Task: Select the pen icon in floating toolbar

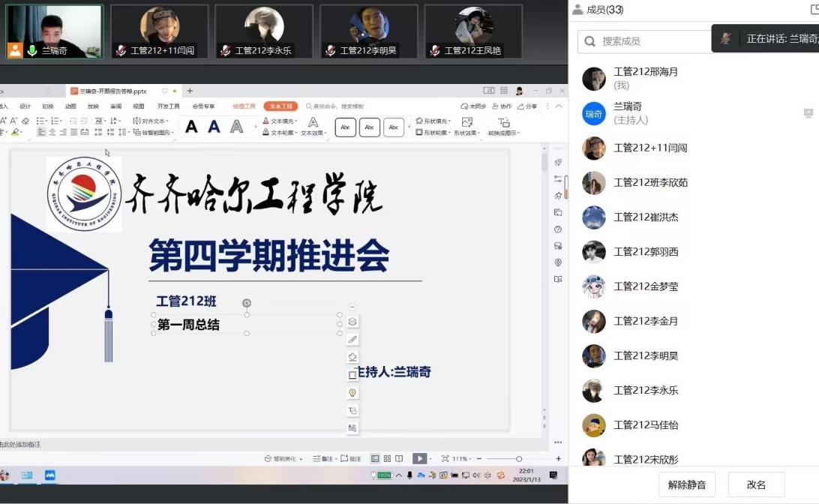Action: pyautogui.click(x=352, y=340)
